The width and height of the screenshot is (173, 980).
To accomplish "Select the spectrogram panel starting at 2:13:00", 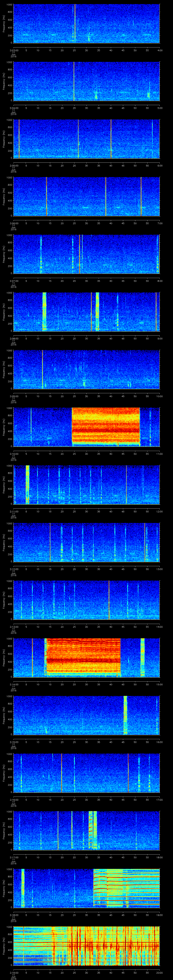I will pos(87,600).
